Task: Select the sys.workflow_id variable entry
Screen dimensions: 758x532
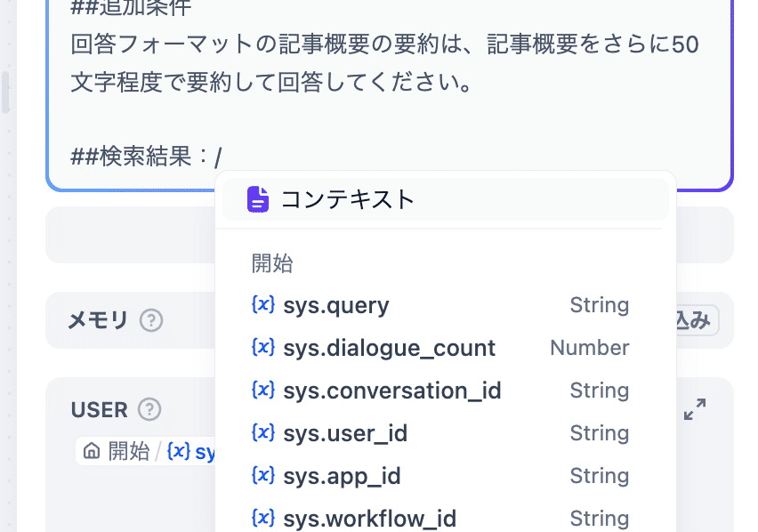Action: click(x=369, y=518)
